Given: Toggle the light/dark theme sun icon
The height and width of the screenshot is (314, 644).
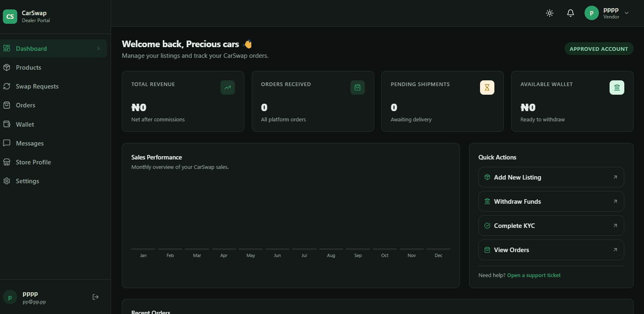Looking at the screenshot, I should point(550,13).
